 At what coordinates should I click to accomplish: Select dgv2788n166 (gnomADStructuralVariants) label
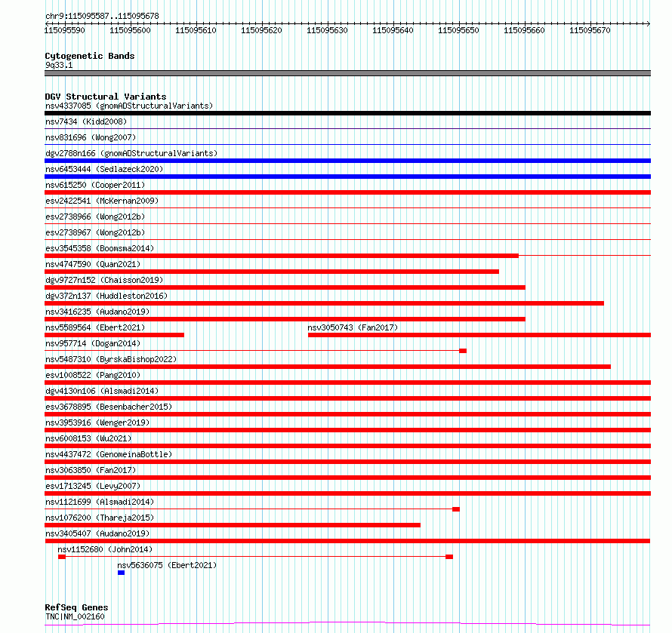[131, 153]
